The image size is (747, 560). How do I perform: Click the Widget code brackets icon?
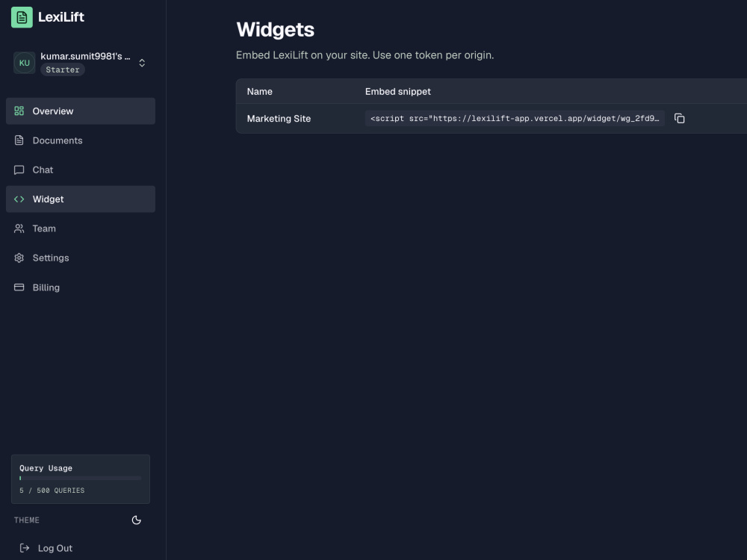click(19, 199)
